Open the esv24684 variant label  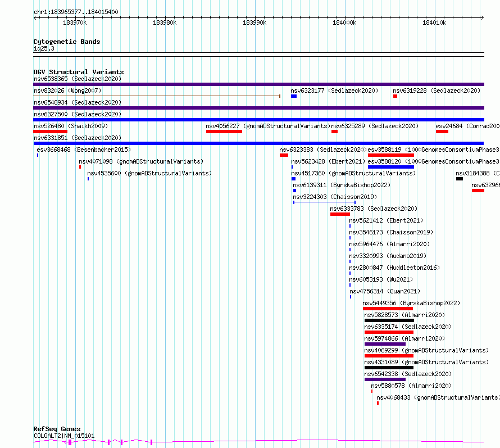point(467,126)
